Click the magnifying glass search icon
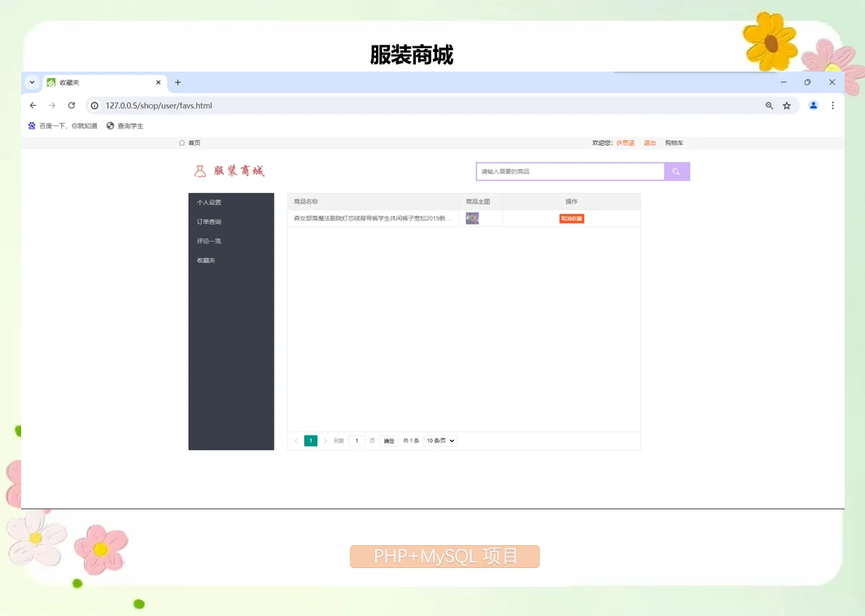Image resolution: width=865 pixels, height=616 pixels. [x=676, y=171]
